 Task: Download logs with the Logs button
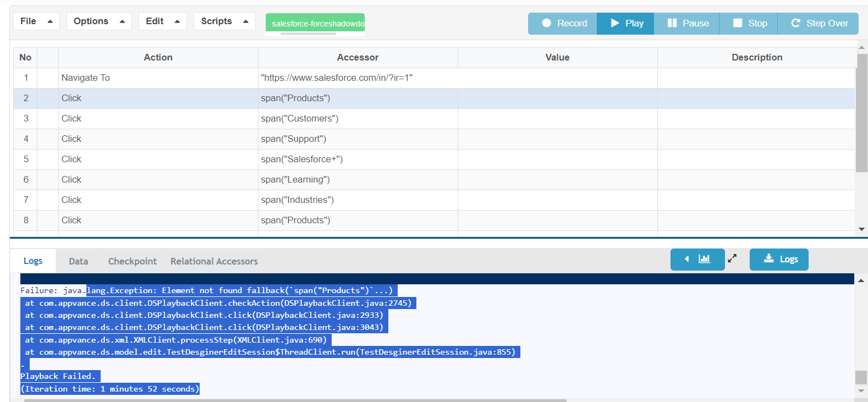pos(779,259)
